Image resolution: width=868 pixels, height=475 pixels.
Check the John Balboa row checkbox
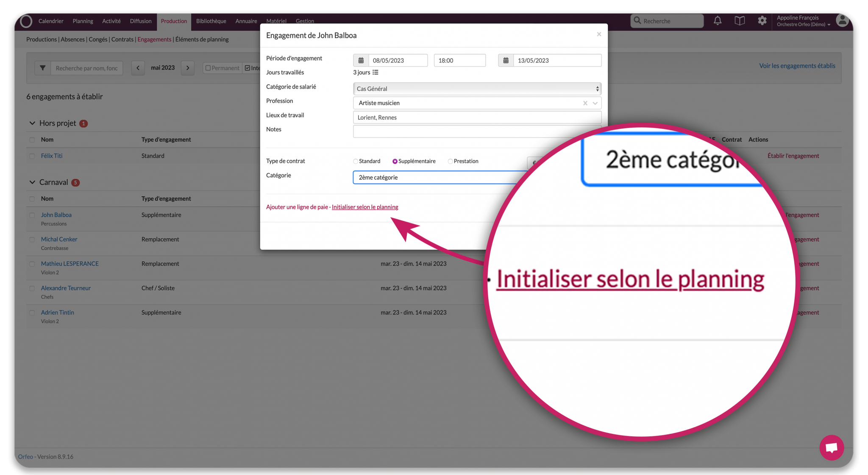point(32,215)
